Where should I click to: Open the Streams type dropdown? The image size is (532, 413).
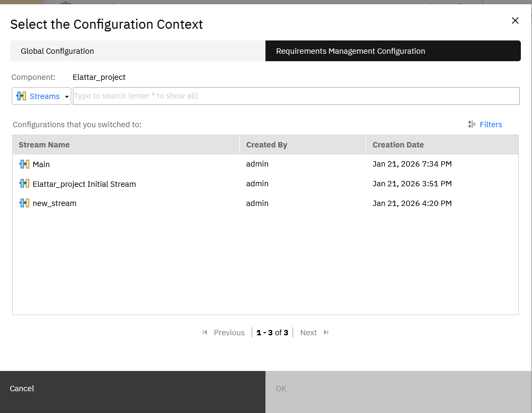[66, 96]
